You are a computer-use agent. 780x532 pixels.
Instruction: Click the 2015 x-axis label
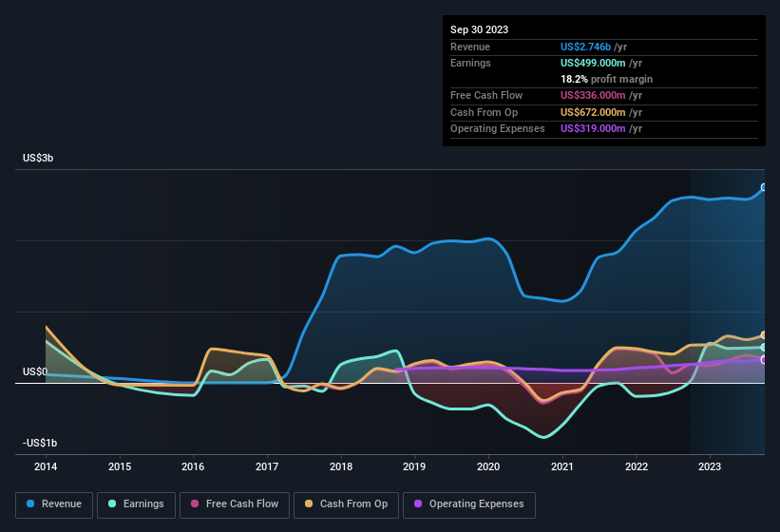pos(120,466)
